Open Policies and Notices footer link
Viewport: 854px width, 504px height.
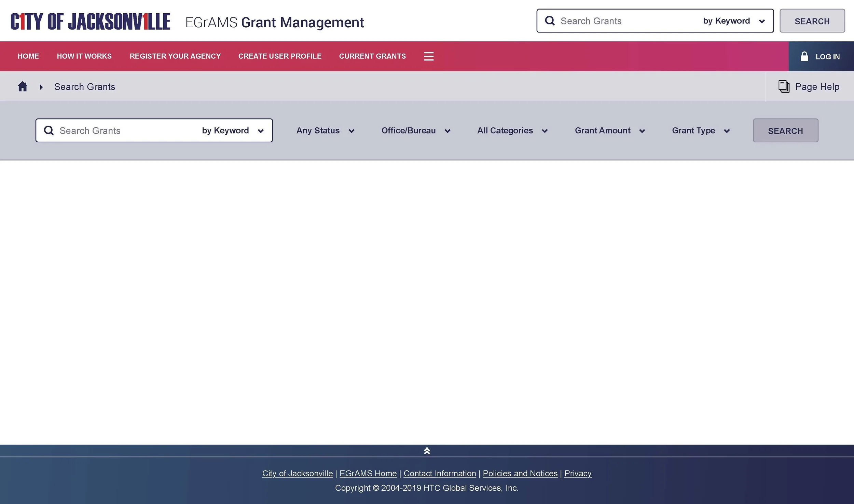click(x=520, y=474)
